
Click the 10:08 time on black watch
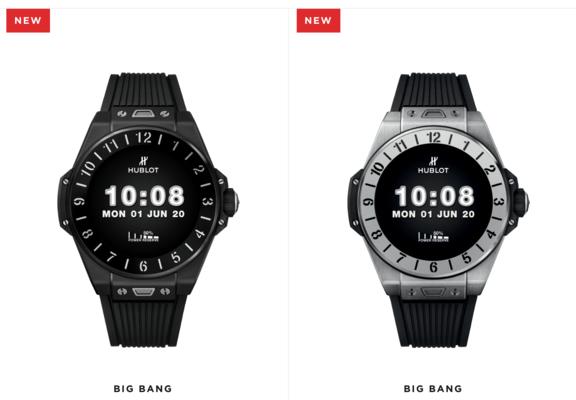144,195
